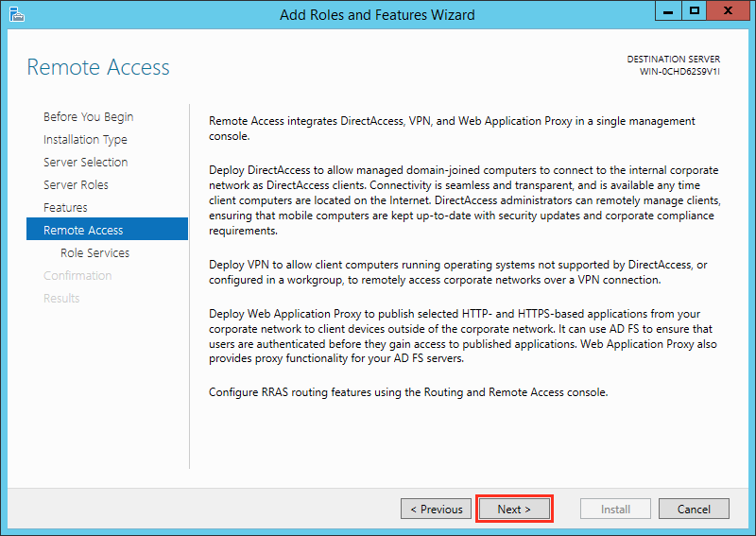Open the Installation Type step

[85, 139]
